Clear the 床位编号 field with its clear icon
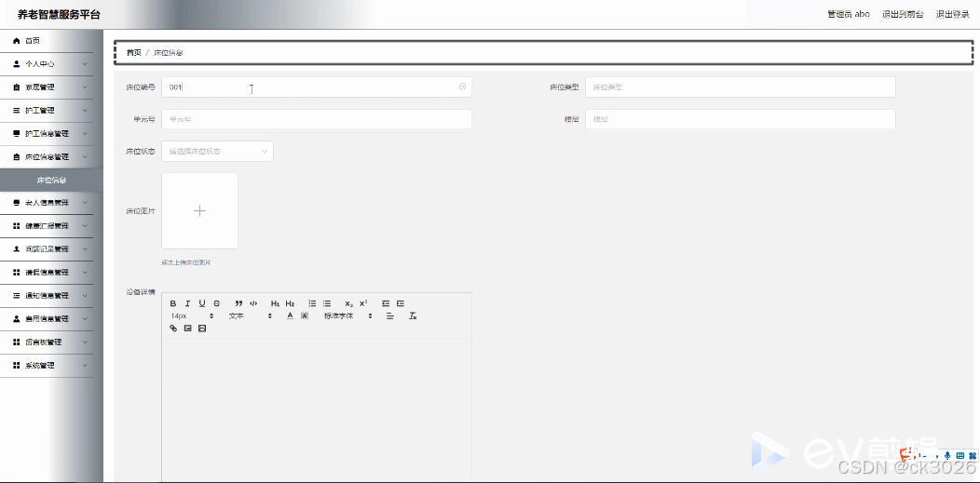This screenshot has width=980, height=483. (462, 87)
